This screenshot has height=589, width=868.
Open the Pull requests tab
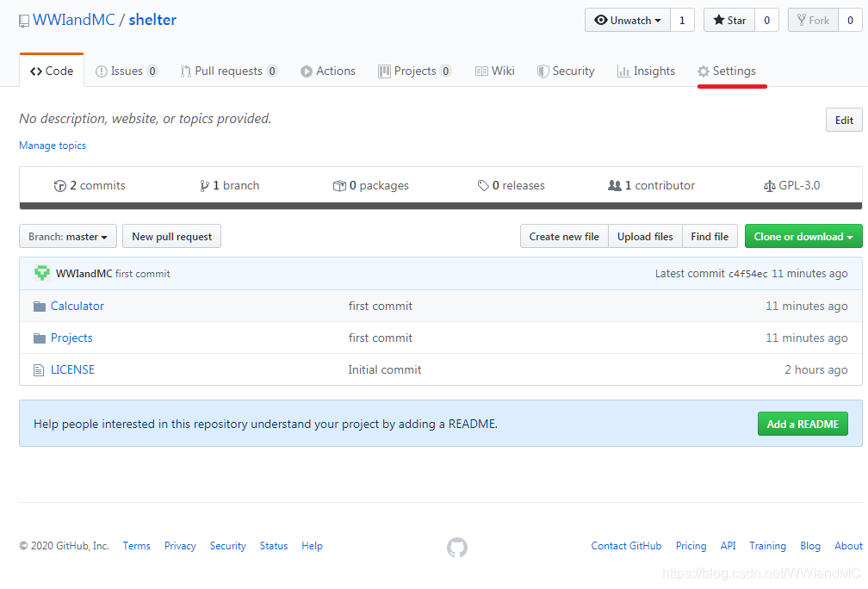(x=229, y=71)
